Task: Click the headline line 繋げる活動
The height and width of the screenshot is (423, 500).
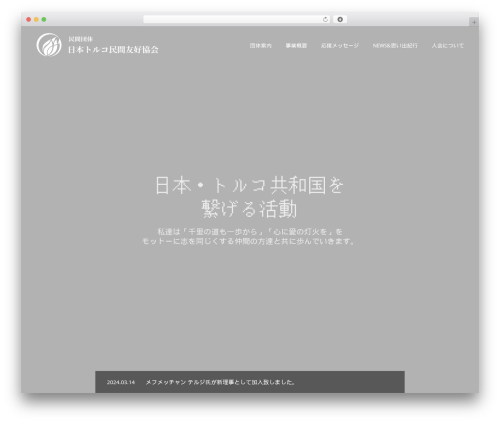Action: click(249, 209)
